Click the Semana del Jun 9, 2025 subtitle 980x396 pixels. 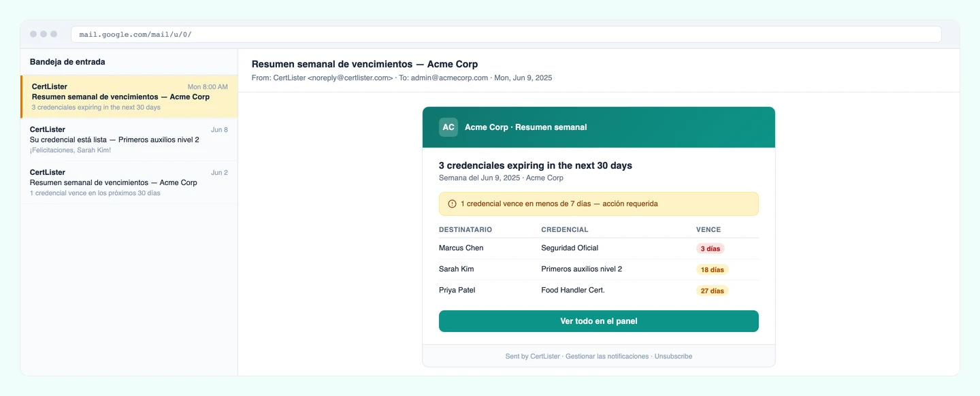pos(501,178)
